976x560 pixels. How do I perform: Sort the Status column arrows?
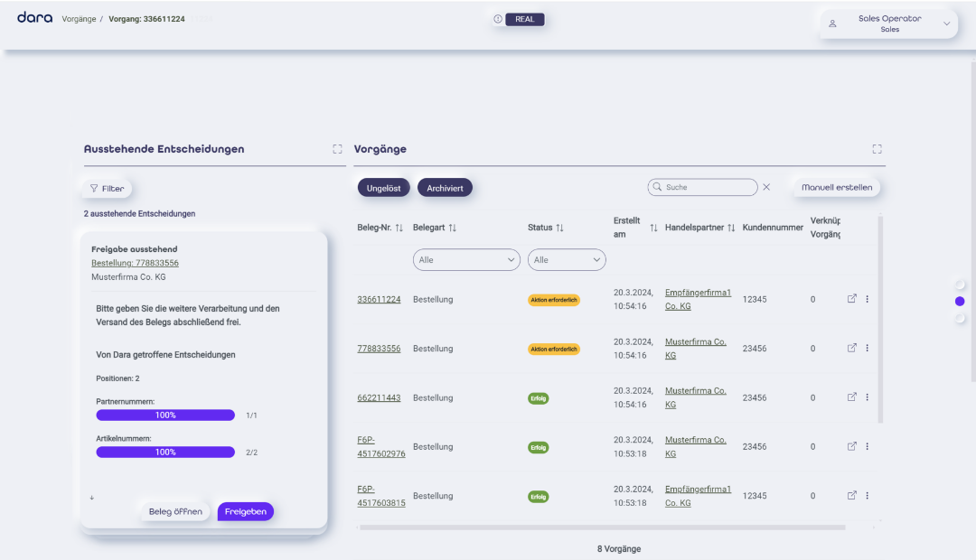pos(559,228)
